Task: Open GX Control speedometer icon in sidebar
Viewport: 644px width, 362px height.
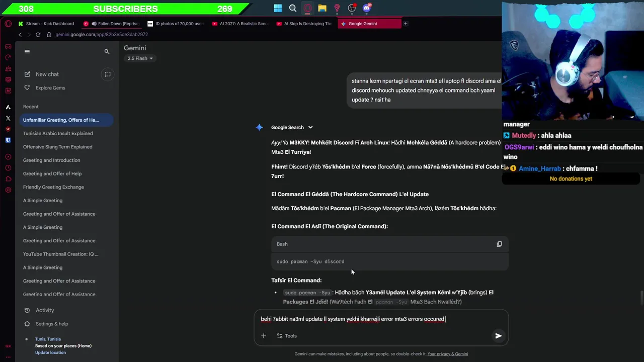Action: click(8, 57)
